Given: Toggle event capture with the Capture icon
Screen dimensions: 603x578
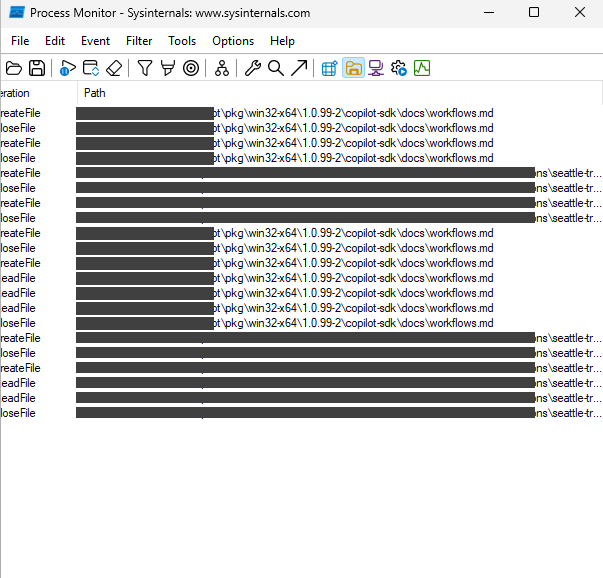Looking at the screenshot, I should tap(68, 68).
